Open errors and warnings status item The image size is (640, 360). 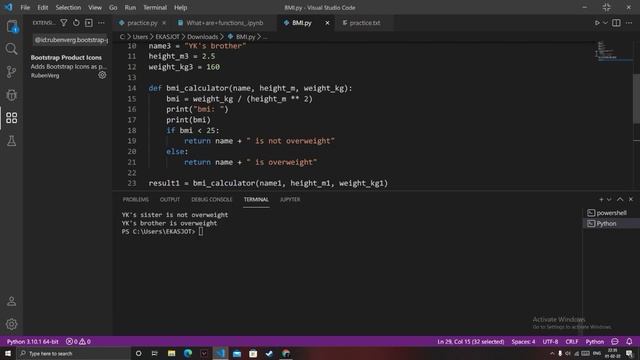(x=78, y=341)
